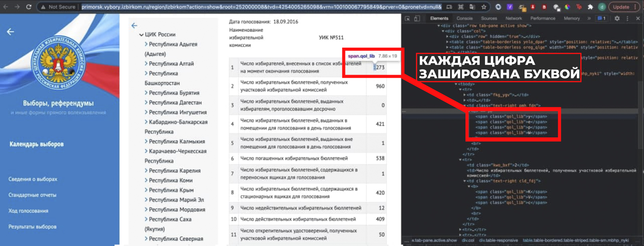The height and width of the screenshot is (246, 644).
Task: Click div.col in DevTools breadcrumb bar
Action: click(468, 240)
